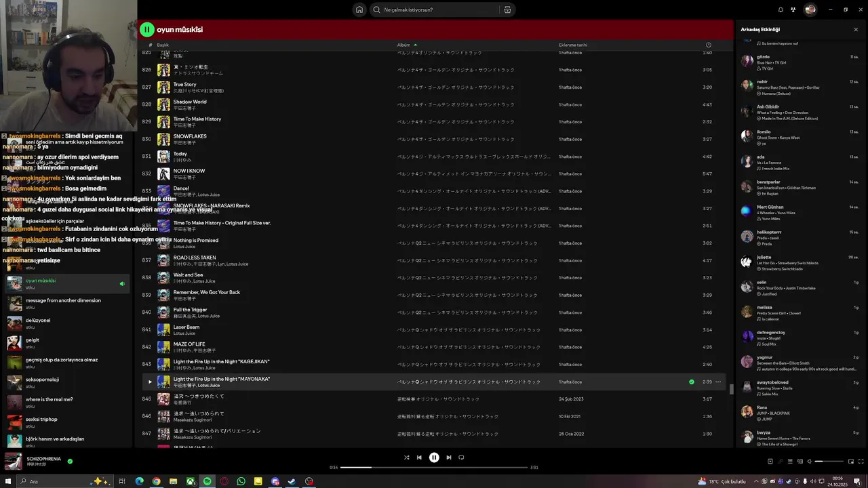Screen dimensions: 868x488
Task: Open where is the real me? playlist
Action: 66,402
